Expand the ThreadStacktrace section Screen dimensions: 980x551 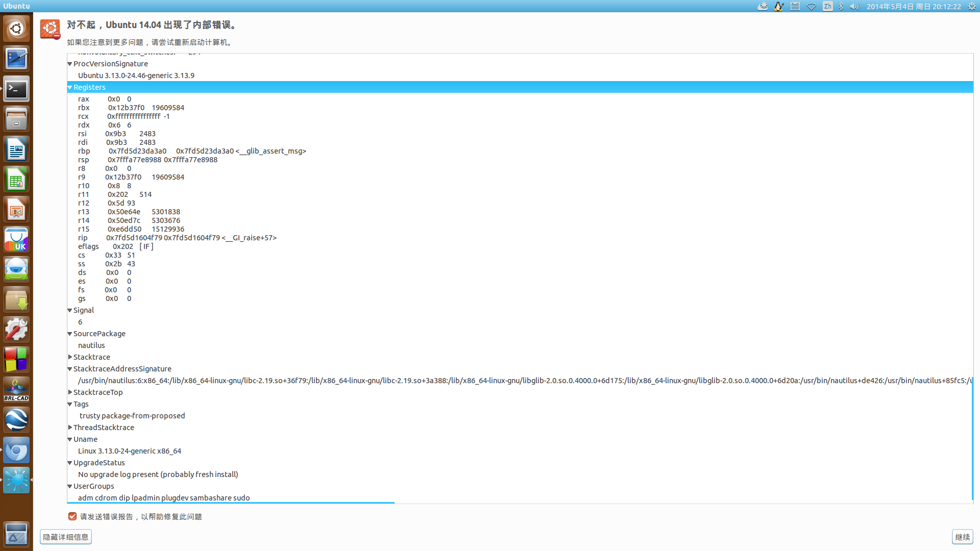pyautogui.click(x=70, y=428)
